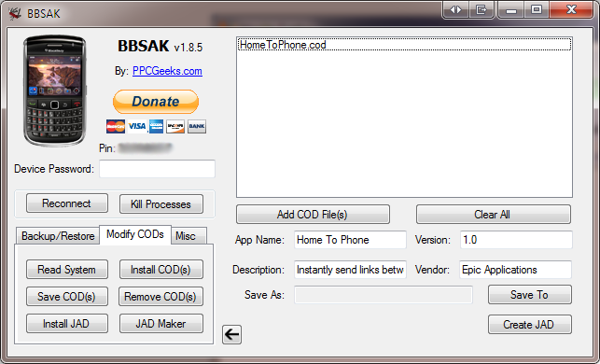Click the dock window icon in title bar

tap(481, 9)
